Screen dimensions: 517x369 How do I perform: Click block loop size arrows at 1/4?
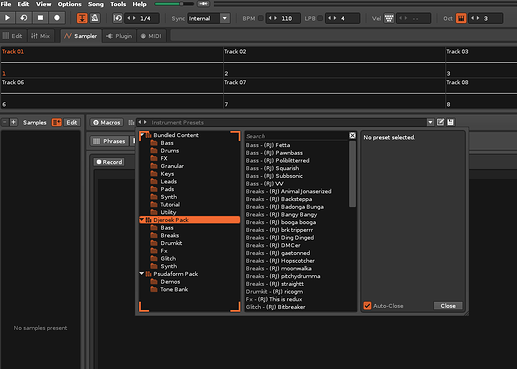(132, 18)
